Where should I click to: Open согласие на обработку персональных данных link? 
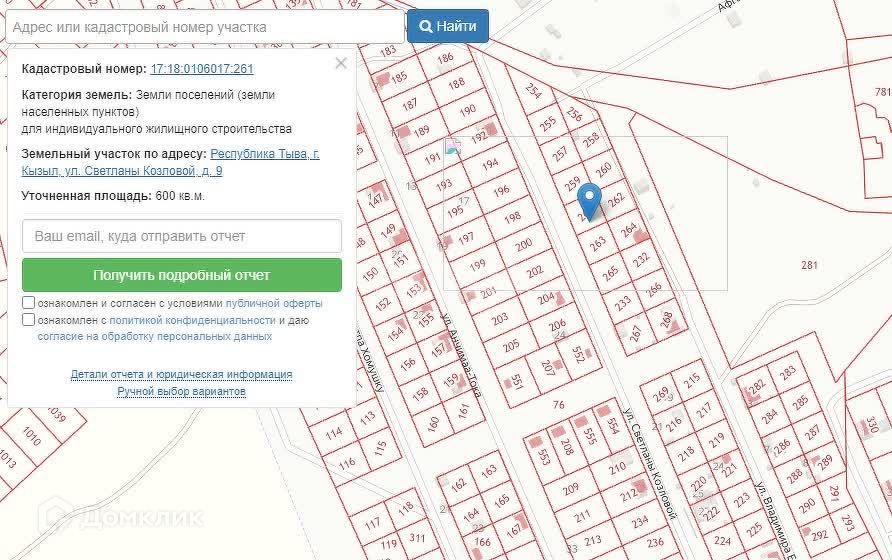[x=154, y=337]
